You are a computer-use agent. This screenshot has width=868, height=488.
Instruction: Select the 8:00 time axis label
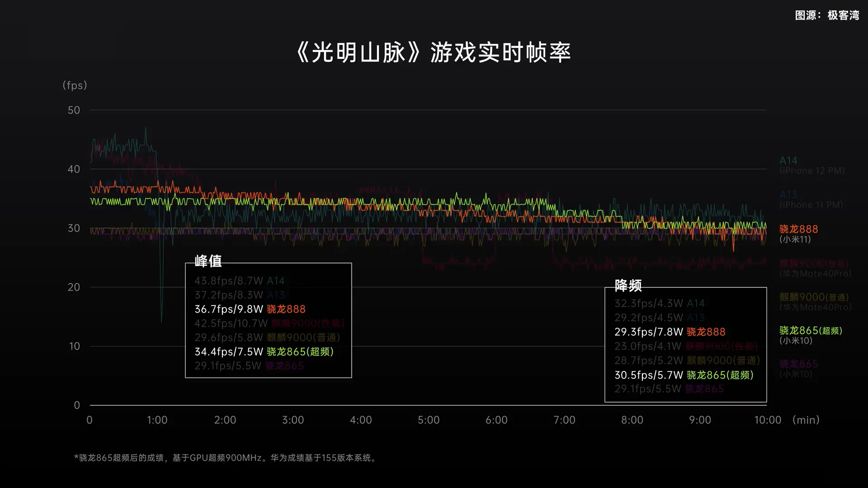(x=632, y=420)
